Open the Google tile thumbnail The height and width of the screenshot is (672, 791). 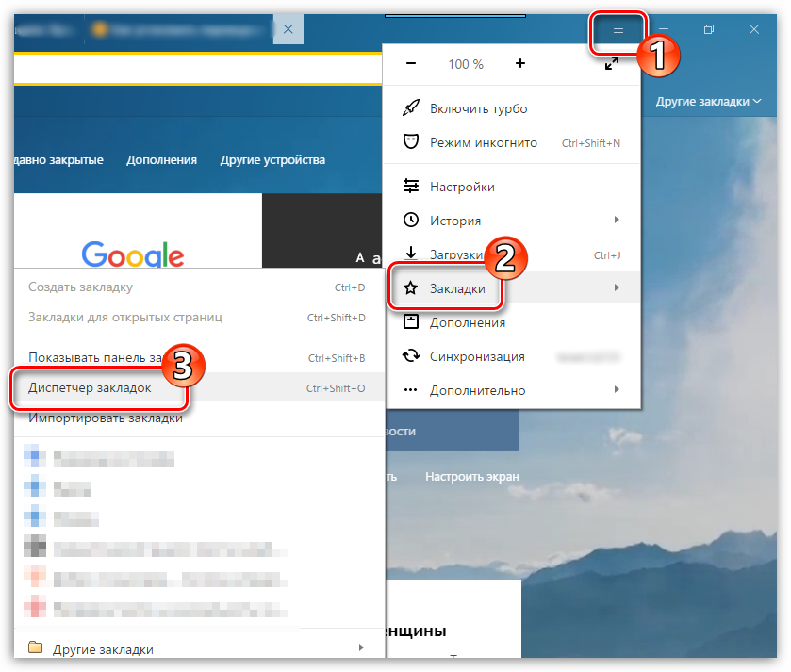[138, 230]
